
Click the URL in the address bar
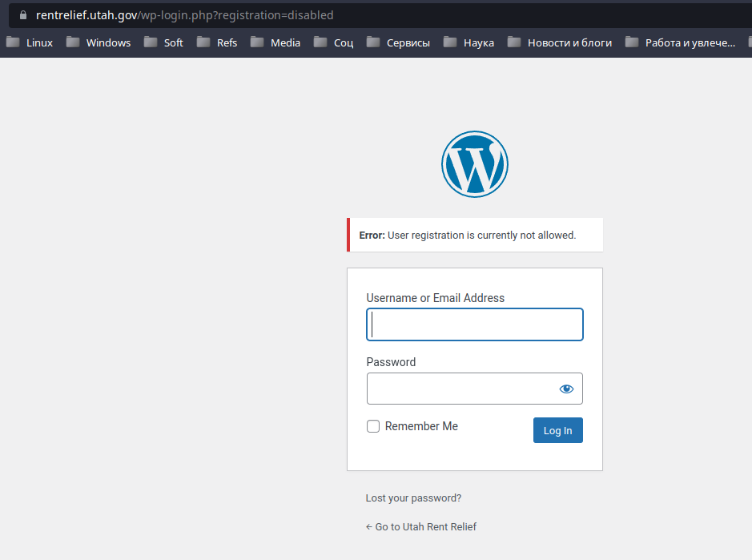pos(185,15)
